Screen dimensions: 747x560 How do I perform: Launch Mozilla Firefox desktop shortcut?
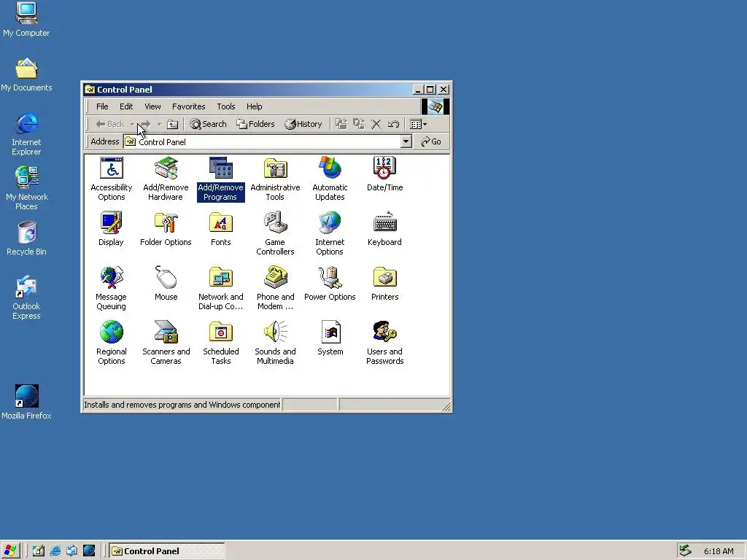click(26, 402)
